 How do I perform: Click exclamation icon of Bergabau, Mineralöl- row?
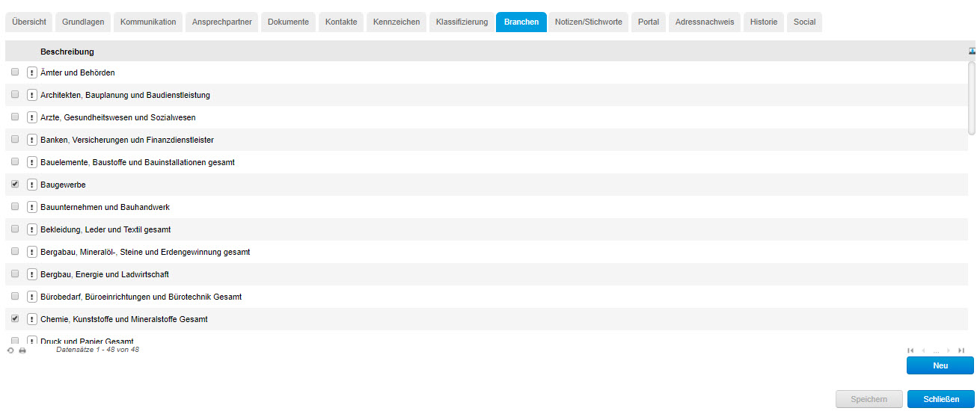[32, 252]
